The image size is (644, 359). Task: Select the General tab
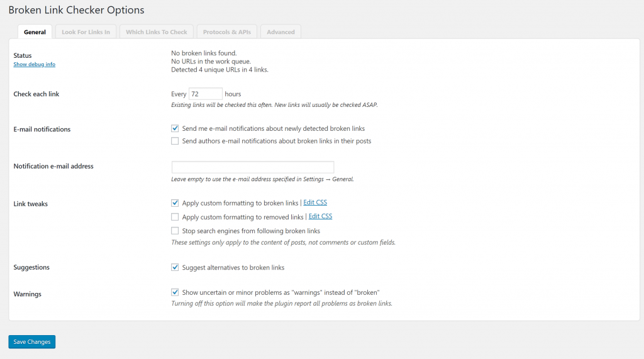click(35, 32)
